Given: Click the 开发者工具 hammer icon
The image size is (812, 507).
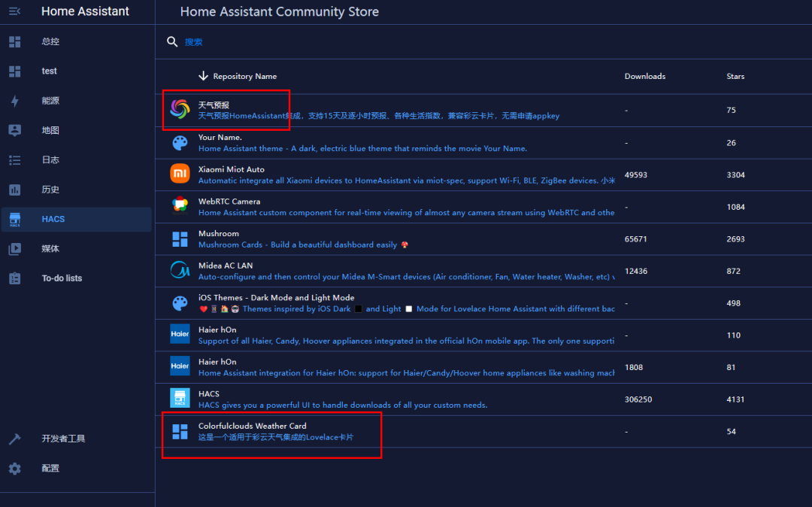Looking at the screenshot, I should tap(14, 439).
